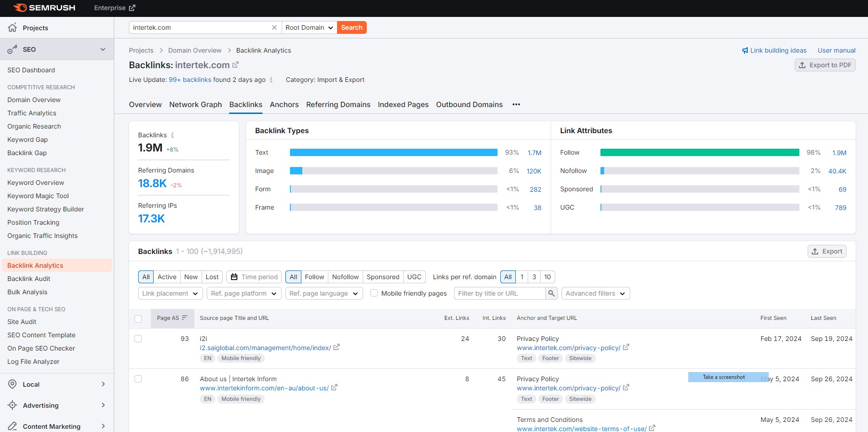This screenshot has width=868, height=432.
Task: Open Link placement dropdown
Action: pos(171,293)
